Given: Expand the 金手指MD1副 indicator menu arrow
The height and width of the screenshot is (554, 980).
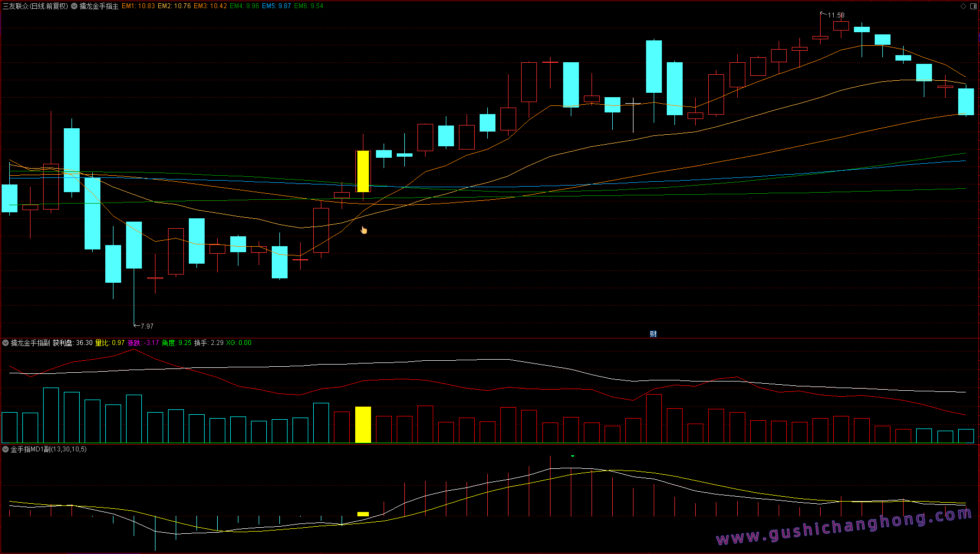Looking at the screenshot, I should (x=5, y=449).
